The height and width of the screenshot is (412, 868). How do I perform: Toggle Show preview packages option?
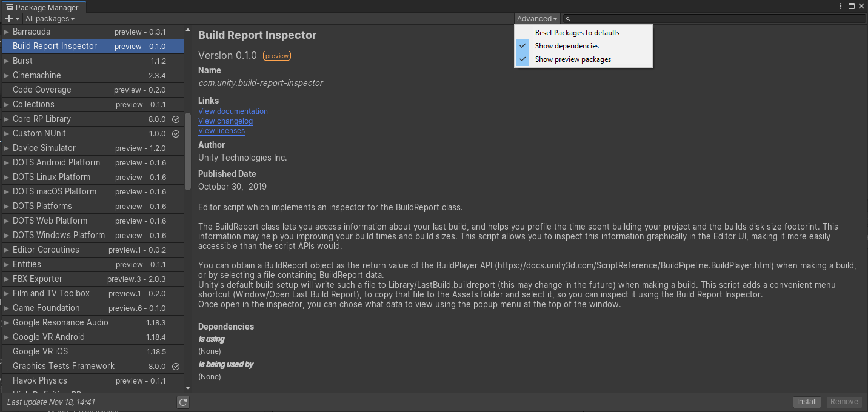click(572, 59)
